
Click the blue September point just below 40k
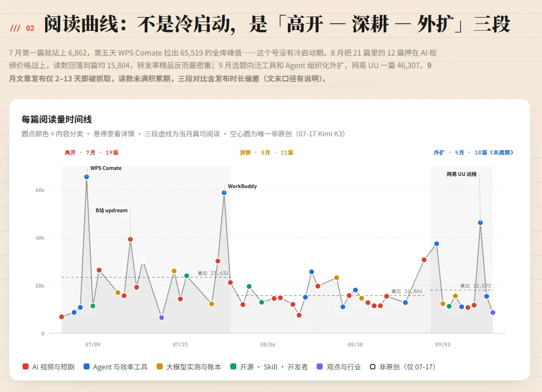pos(436,244)
